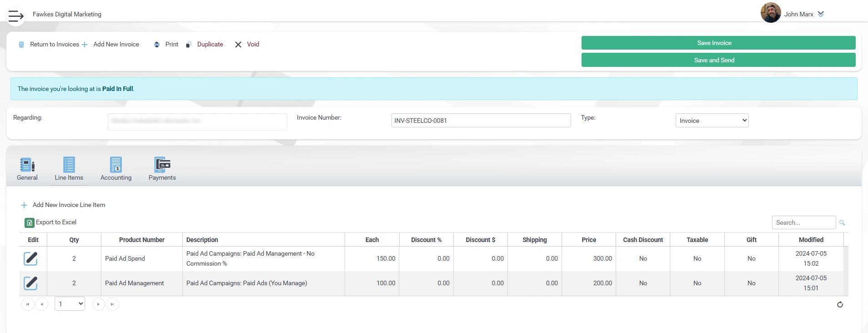The image size is (868, 333).
Task: Click the Void X icon
Action: point(238,45)
